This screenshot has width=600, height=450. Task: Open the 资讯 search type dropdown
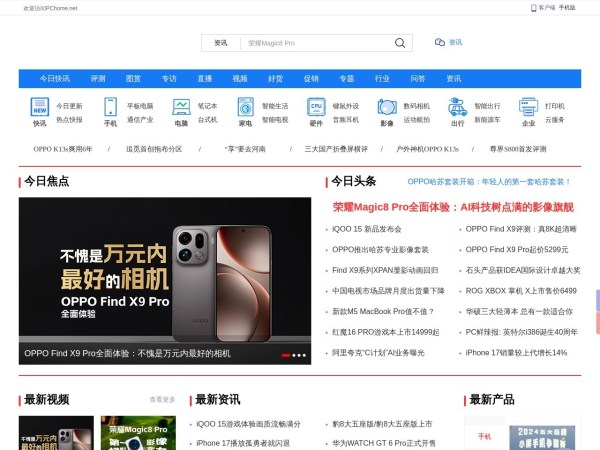click(221, 43)
